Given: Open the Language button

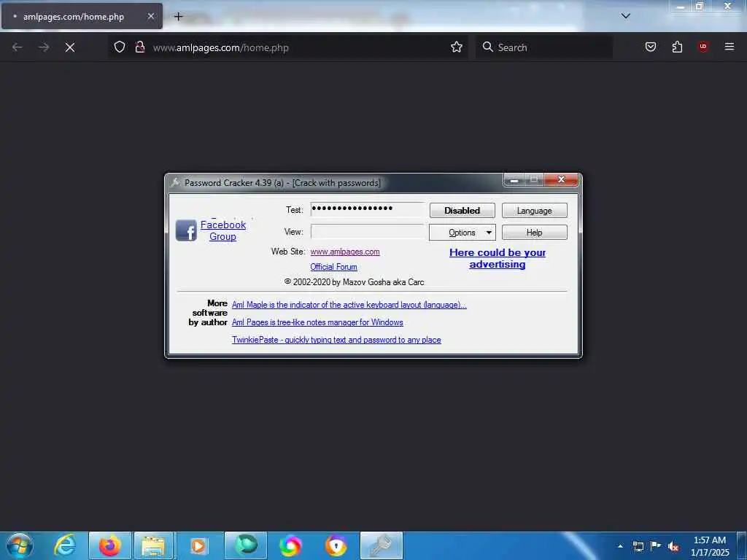Looking at the screenshot, I should click(534, 211).
